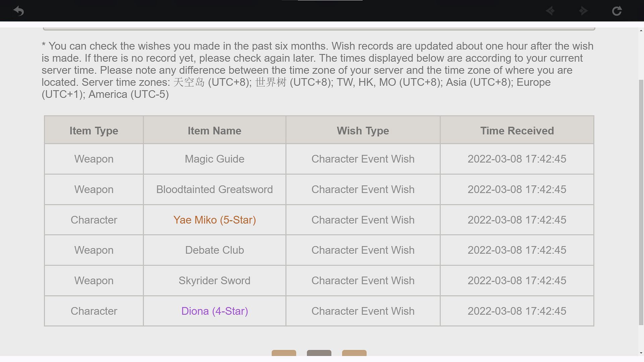
Task: Select the Item Type column header
Action: click(x=94, y=130)
